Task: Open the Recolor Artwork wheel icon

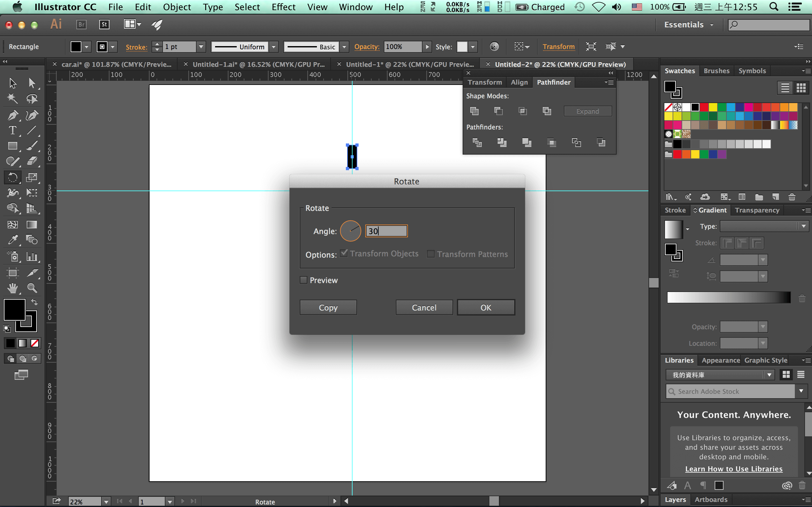Action: pos(494,47)
